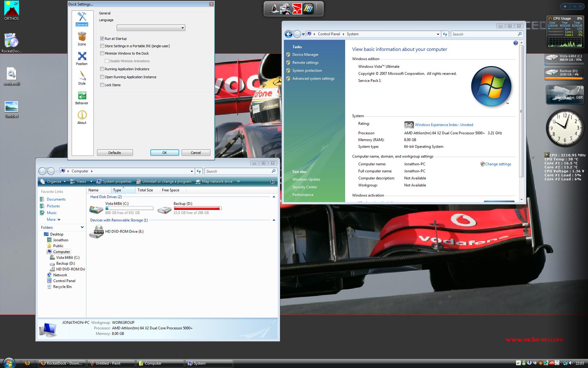Image resolution: width=588 pixels, height=368 pixels.
Task: Click the Firefox quick launch icon
Action: pyautogui.click(x=27, y=363)
